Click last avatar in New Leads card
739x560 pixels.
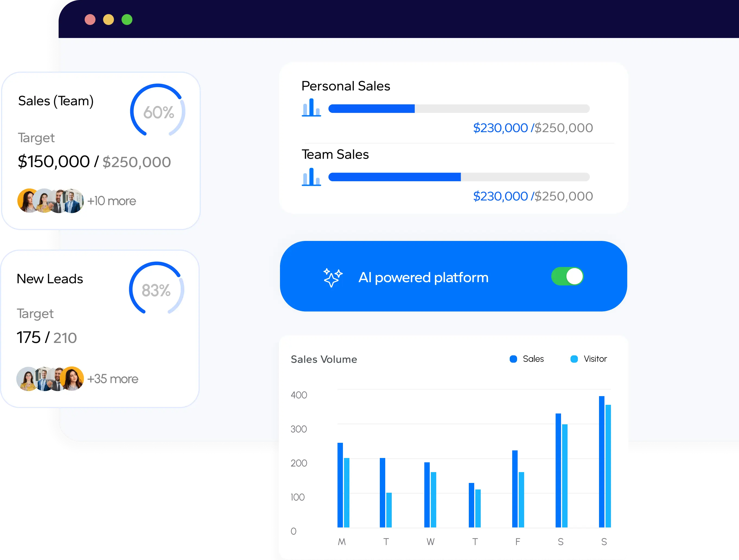72,379
